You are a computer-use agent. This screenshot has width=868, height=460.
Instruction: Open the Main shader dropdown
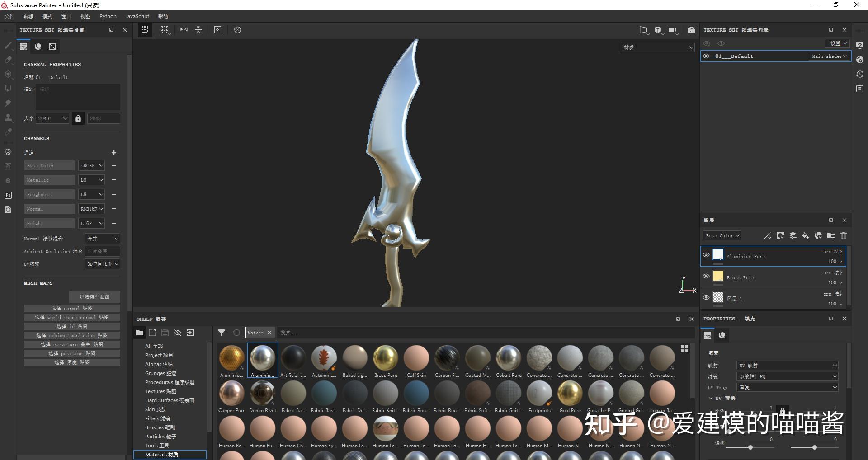(829, 56)
